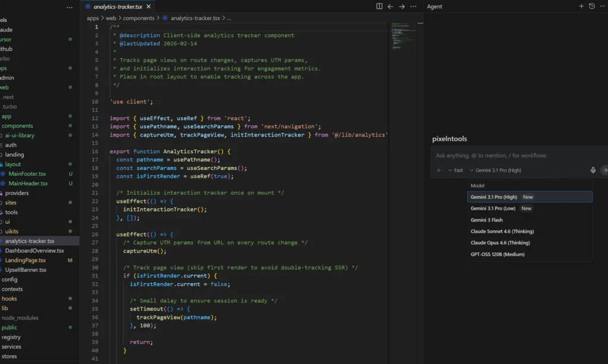Image resolution: width=608 pixels, height=364 pixels.
Task: Click analytics-tracker.tsx in the breadcrumb
Action: pyautogui.click(x=195, y=18)
